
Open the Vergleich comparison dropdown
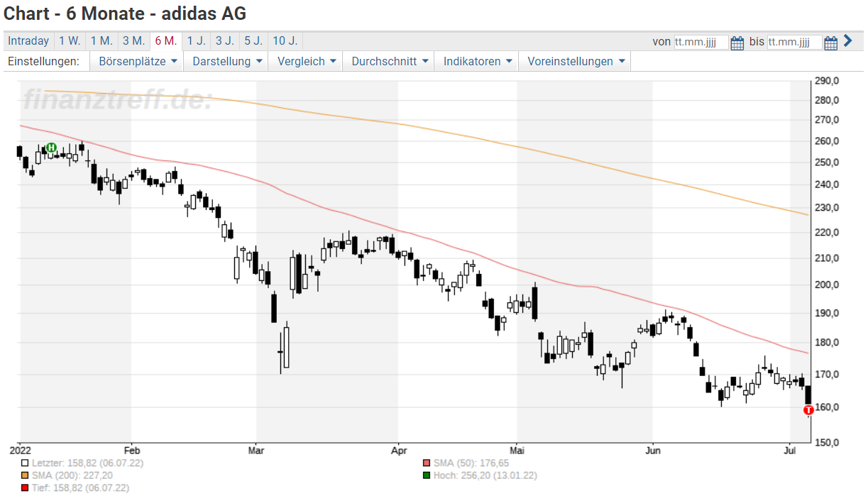tap(307, 62)
